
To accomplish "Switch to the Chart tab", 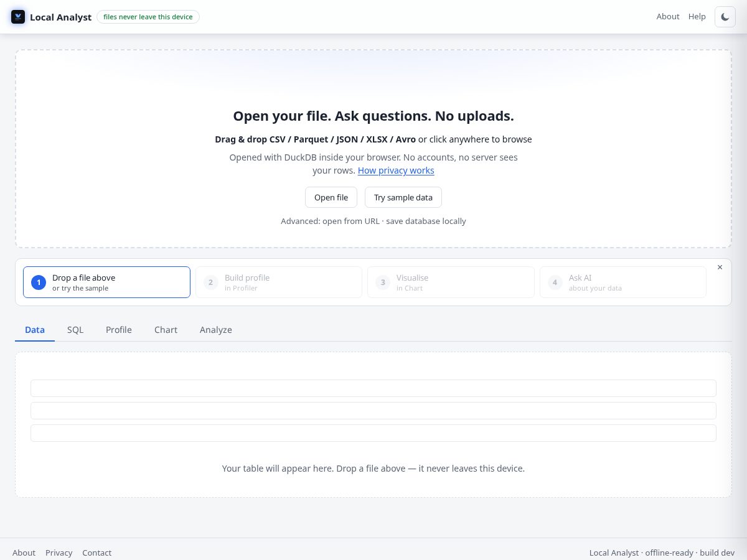I will [x=166, y=330].
